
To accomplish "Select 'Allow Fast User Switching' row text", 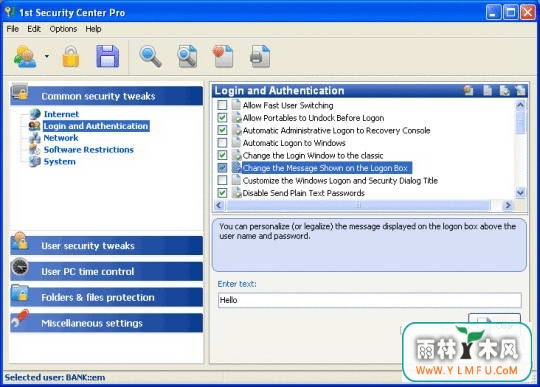I will [288, 105].
